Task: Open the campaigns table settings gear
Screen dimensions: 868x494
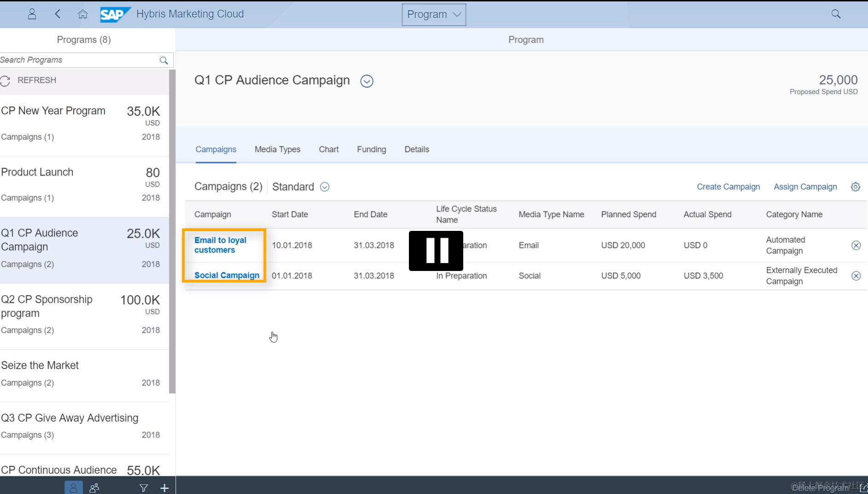Action: pyautogui.click(x=855, y=187)
